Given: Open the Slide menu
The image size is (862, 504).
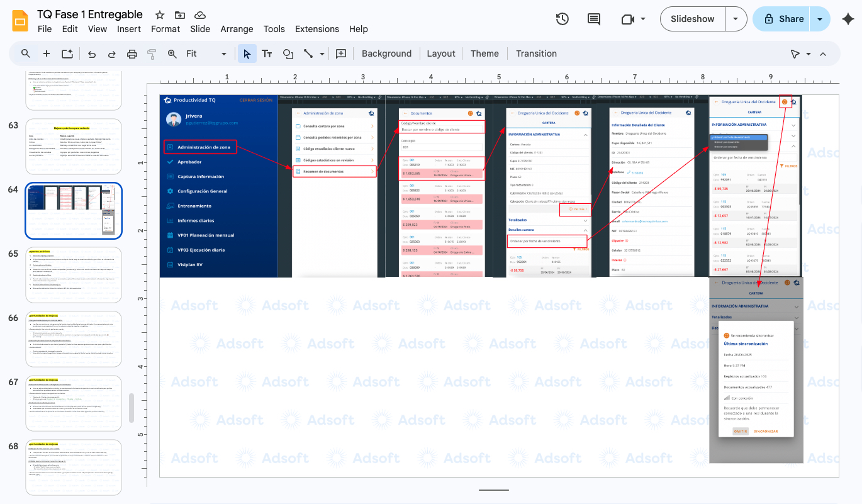Looking at the screenshot, I should [200, 29].
